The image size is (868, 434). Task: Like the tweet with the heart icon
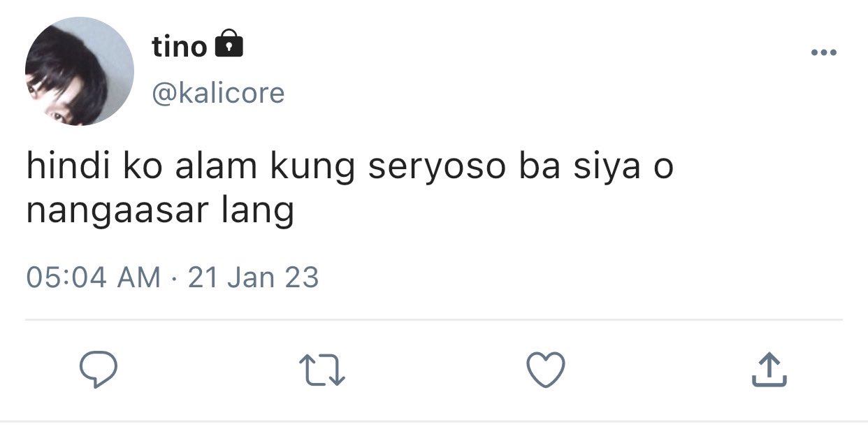(x=545, y=370)
